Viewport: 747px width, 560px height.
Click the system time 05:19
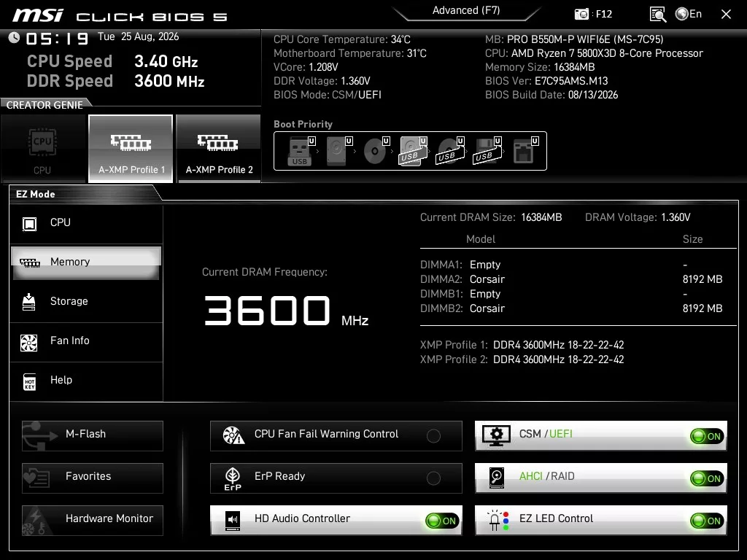pyautogui.click(x=57, y=39)
